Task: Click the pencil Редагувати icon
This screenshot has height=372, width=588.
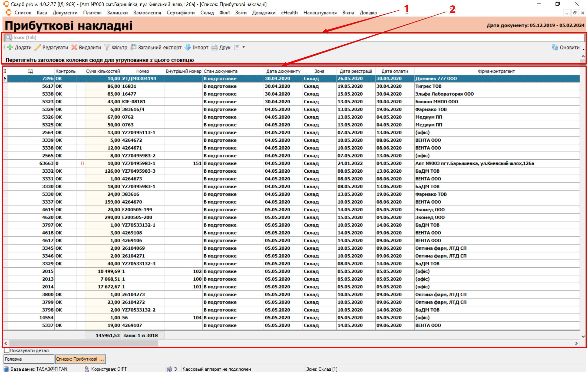Action: pos(38,47)
